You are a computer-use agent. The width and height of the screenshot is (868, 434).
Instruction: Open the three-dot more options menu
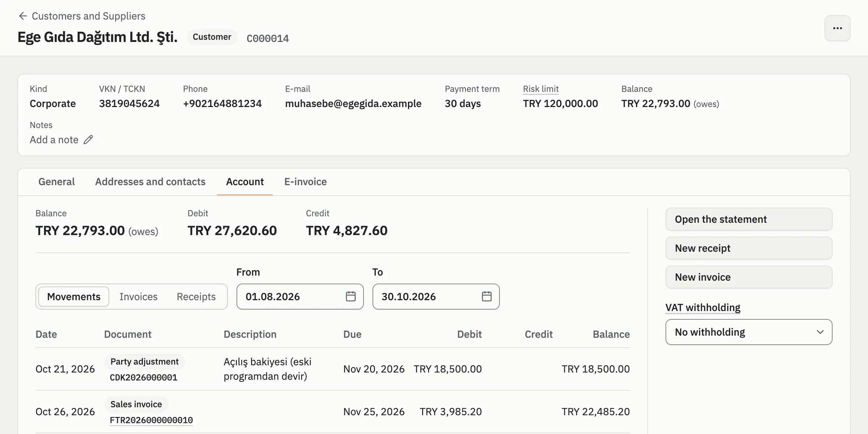coord(837,28)
